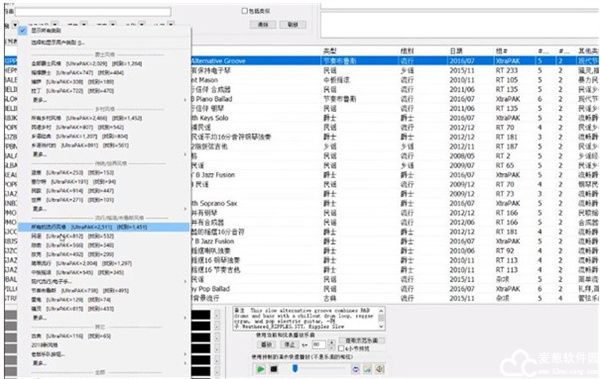Select menu entry with UltraPAK=891
The width and height of the screenshot is (600, 379).
[x=104, y=145]
